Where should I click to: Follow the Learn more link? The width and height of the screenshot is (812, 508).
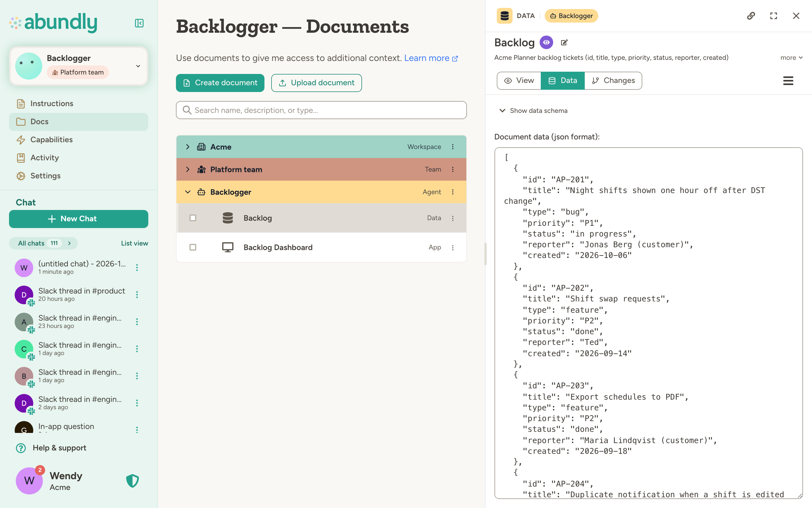pos(431,58)
